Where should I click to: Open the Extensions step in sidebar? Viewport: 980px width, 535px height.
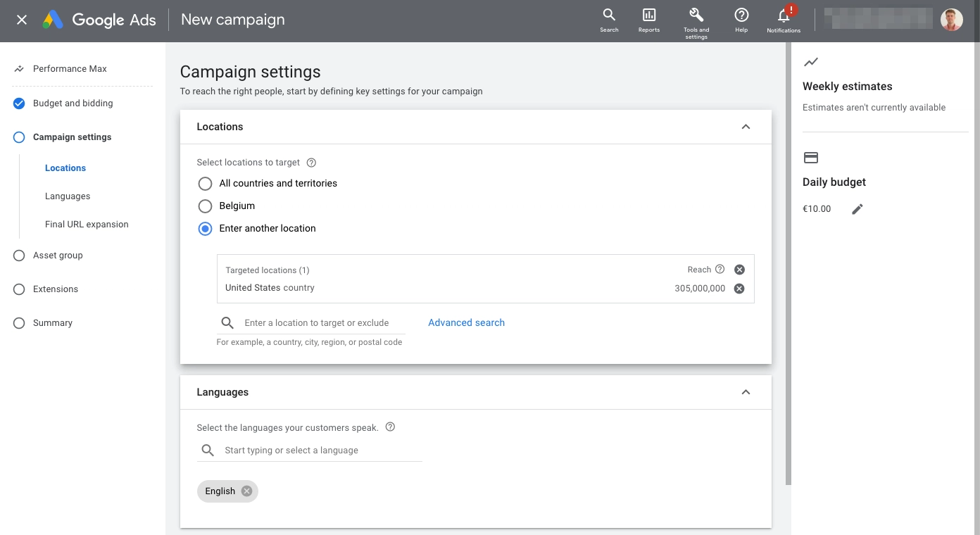[56, 289]
